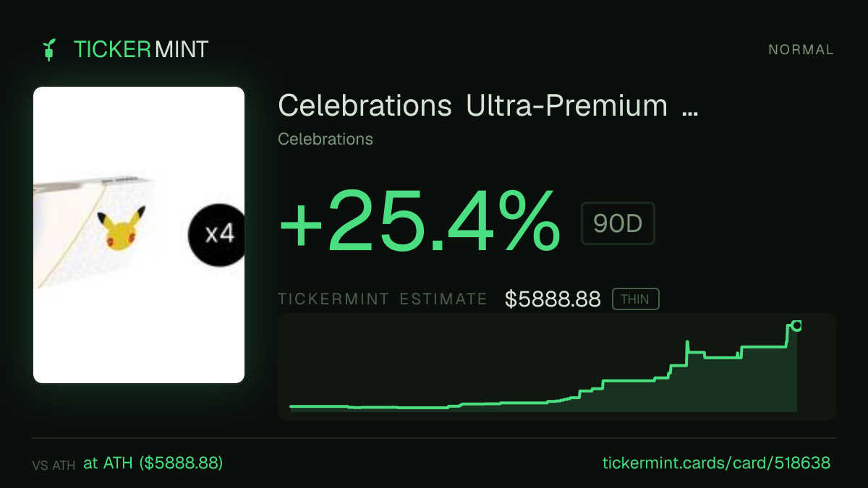Click the flat early section of the price line
The height and width of the screenshot is (488, 868).
point(369,407)
